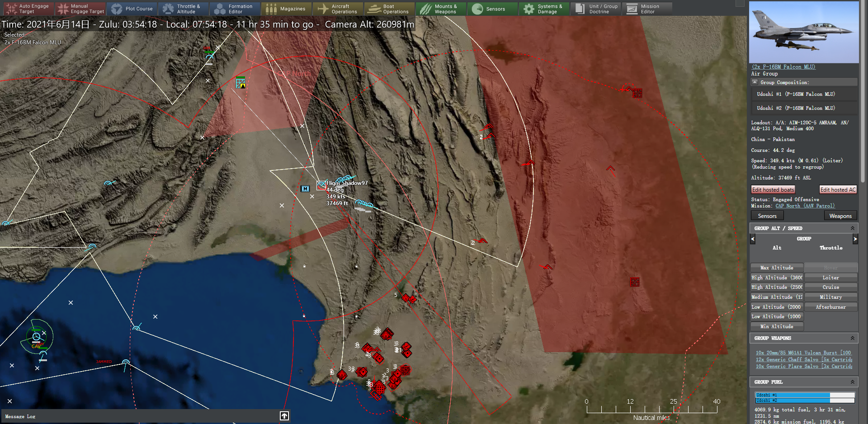Set altitude to Min Altitude
Image resolution: width=868 pixels, height=424 pixels.
(x=777, y=326)
